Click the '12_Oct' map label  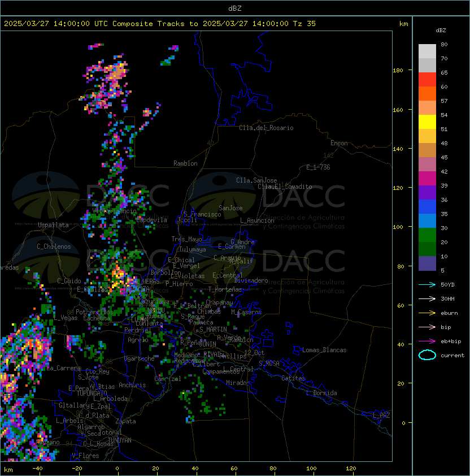[254, 353]
